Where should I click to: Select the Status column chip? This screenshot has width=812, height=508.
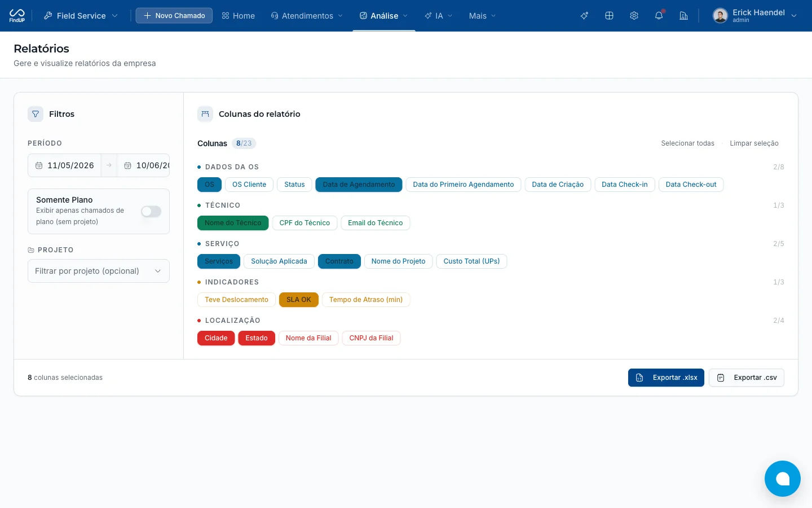click(x=294, y=185)
